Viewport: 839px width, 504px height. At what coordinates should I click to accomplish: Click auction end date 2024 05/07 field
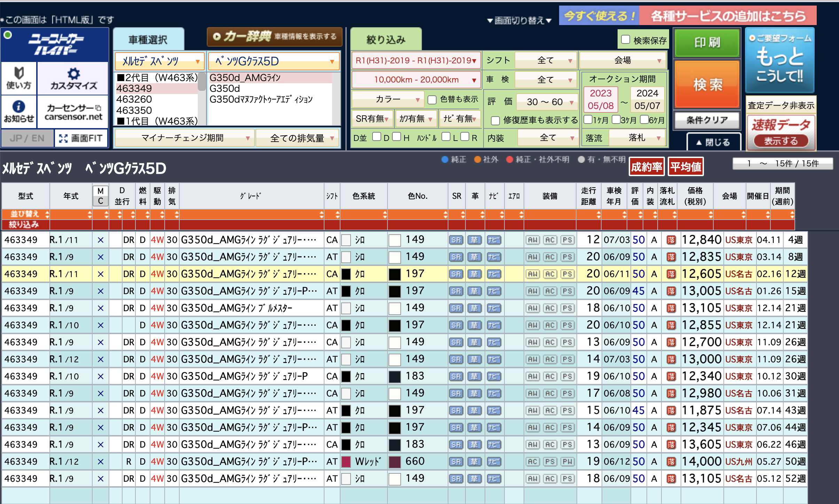coord(647,99)
